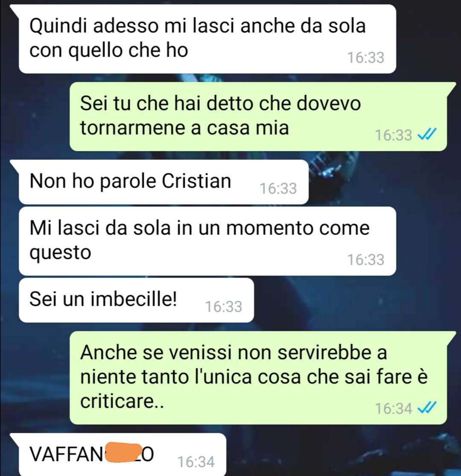Tap the 16:34 timestamp on the VAFFAN message
The image size is (461, 476).
click(196, 462)
